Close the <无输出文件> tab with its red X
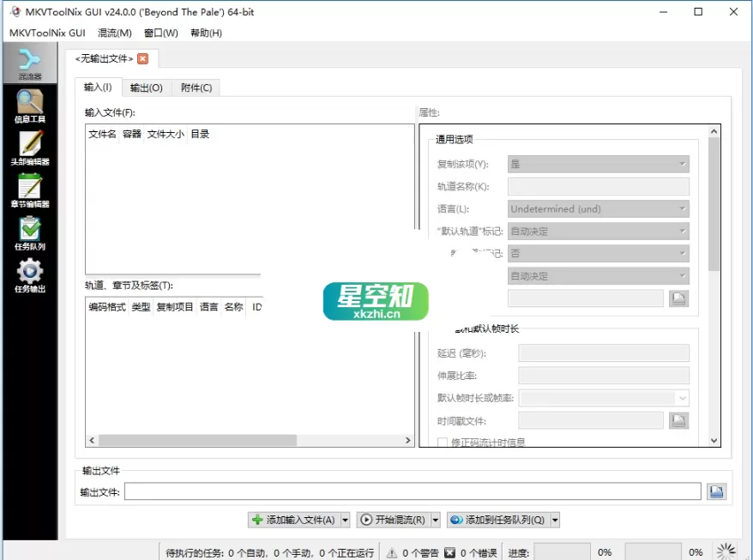This screenshot has width=753, height=560. click(x=142, y=59)
